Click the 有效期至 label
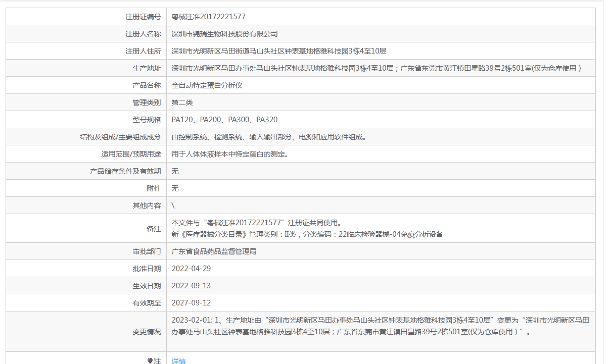The image size is (609, 364). point(147,303)
